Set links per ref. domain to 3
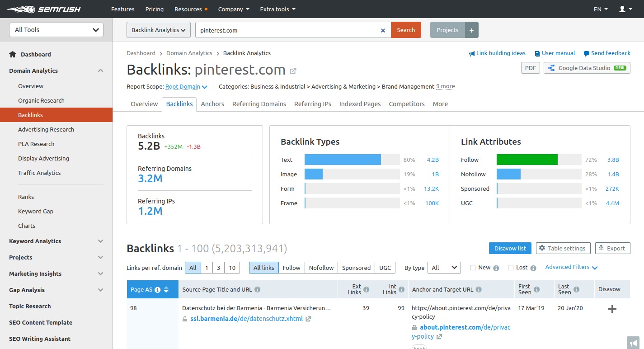Viewport: 644px width, 349px height. (218, 268)
